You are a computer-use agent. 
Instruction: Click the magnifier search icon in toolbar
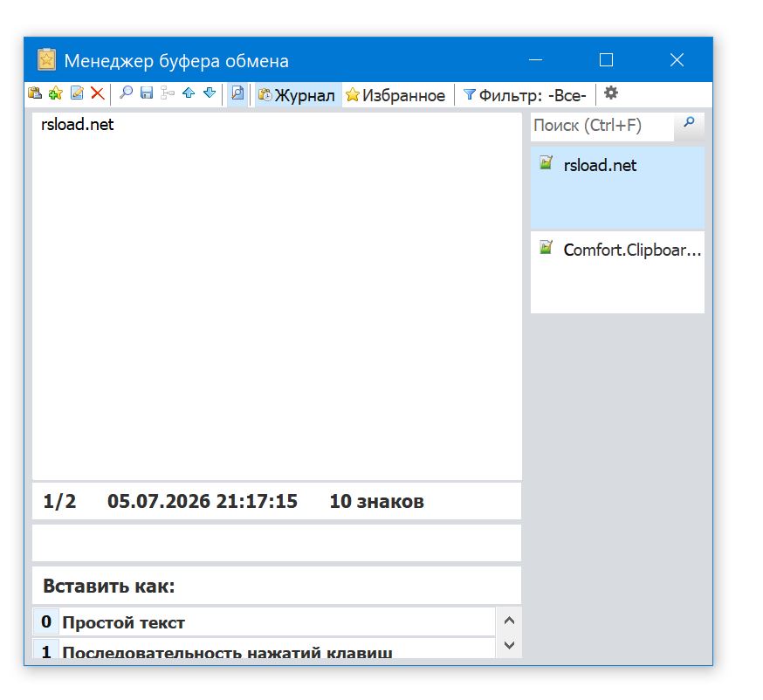click(126, 93)
